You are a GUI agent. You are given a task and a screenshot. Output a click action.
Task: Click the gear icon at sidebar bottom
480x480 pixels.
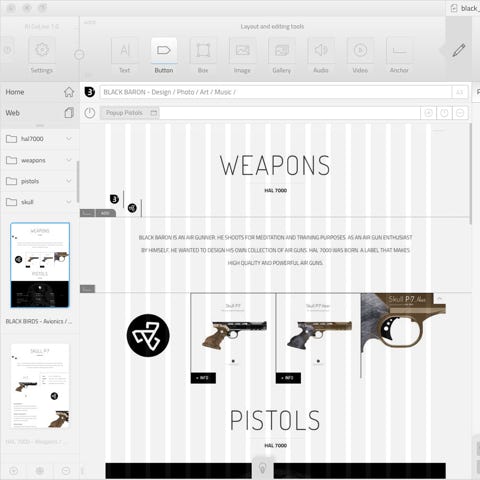[40, 471]
